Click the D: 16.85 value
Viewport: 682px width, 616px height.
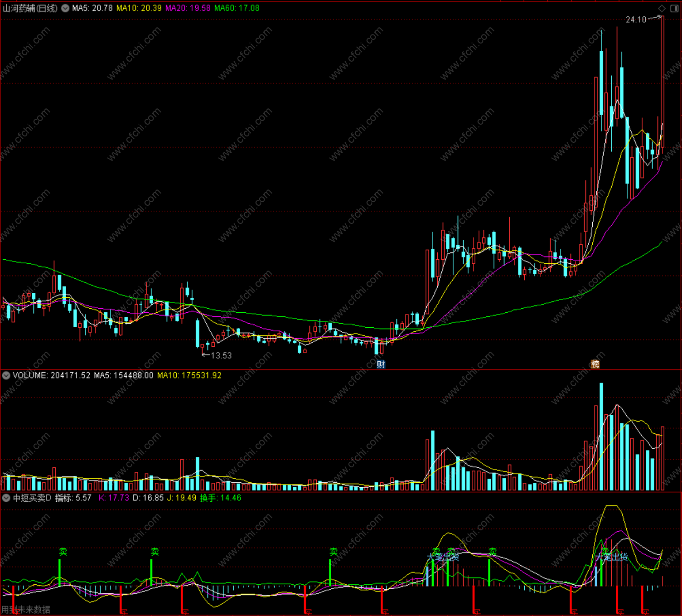[148, 498]
